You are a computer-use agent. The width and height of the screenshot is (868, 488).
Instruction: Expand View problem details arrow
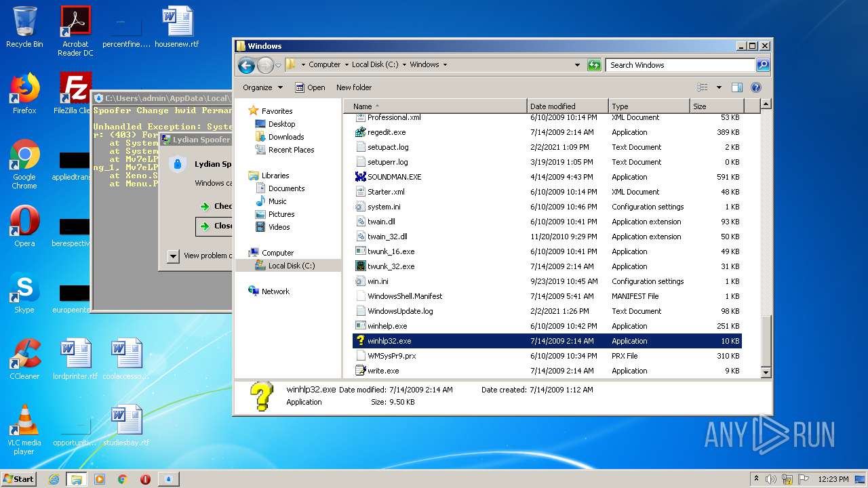point(173,256)
